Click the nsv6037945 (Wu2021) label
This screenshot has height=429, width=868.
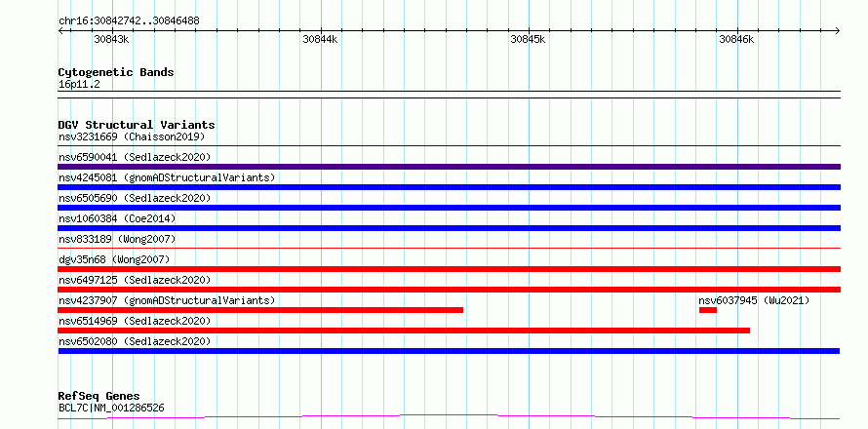[x=754, y=300]
